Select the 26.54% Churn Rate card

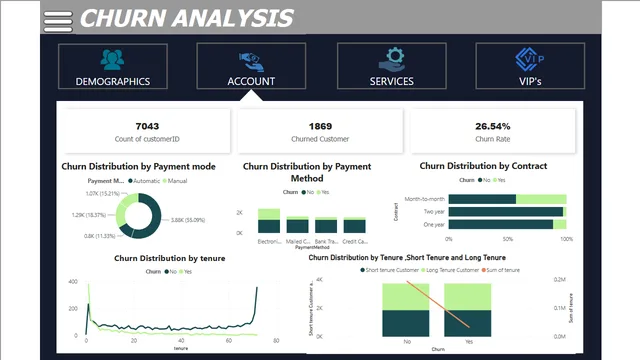coord(493,131)
